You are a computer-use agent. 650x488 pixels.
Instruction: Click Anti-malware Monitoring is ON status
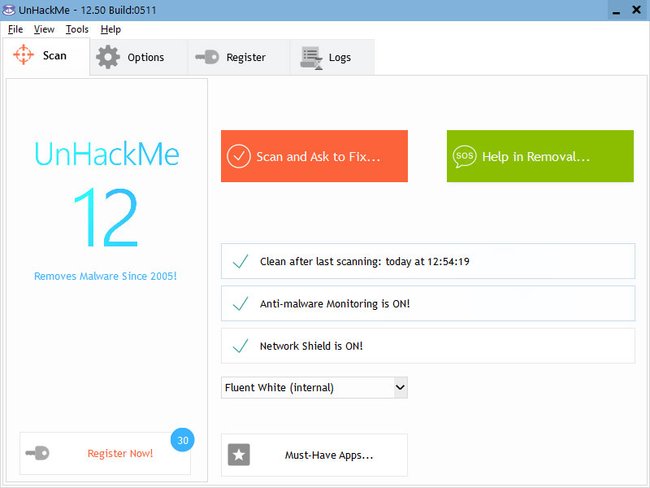[x=428, y=303]
